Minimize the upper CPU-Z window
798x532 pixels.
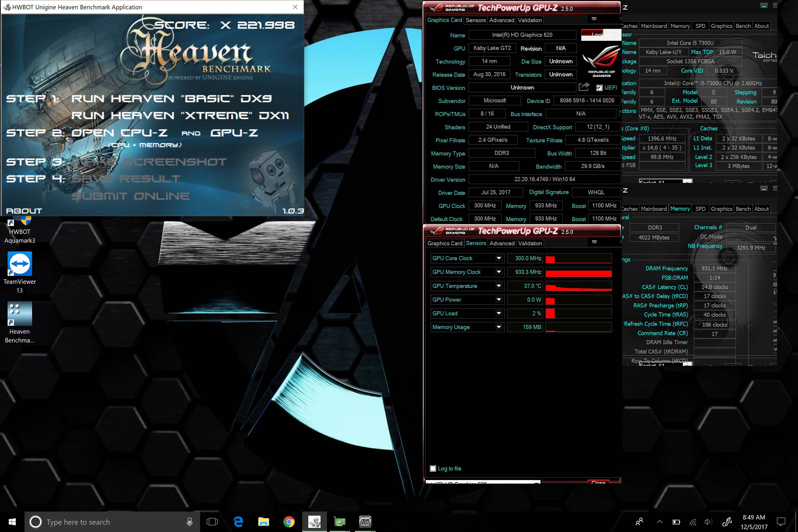coord(764,6)
